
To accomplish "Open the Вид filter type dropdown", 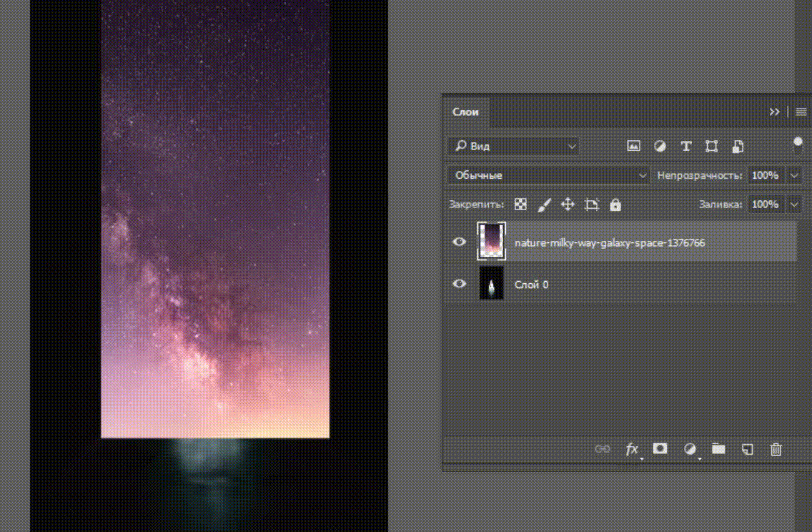I will pos(513,146).
